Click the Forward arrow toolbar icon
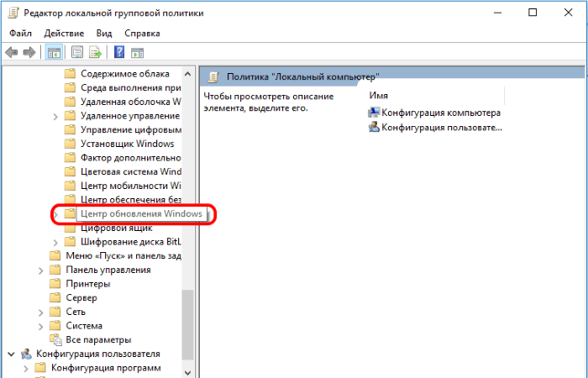 [x=29, y=52]
